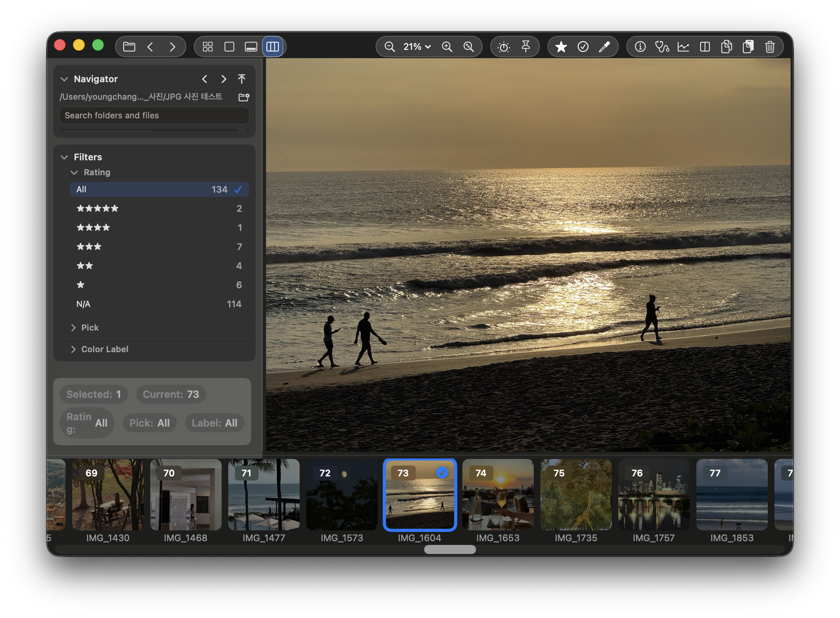
Task: Switch to grid view layout icon
Action: (x=208, y=47)
